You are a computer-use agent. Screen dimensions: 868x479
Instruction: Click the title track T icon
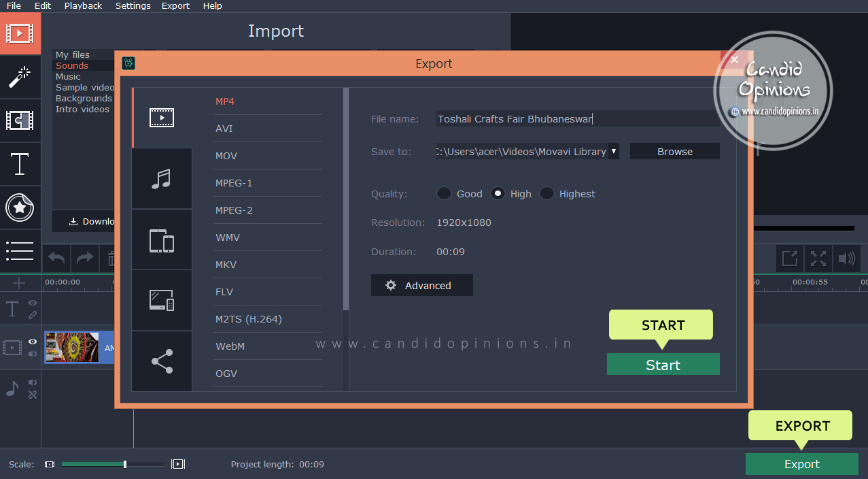12,310
